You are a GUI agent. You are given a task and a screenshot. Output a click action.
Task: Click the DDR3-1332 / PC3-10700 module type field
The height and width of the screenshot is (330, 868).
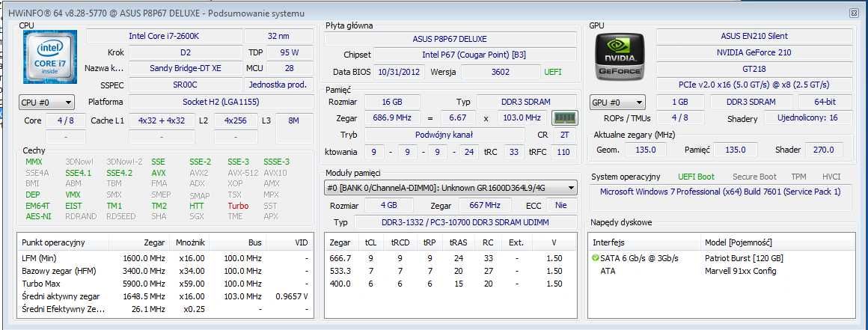[465, 222]
